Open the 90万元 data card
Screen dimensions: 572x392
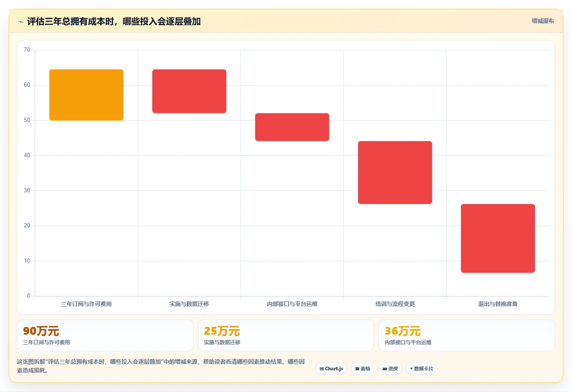(105, 335)
